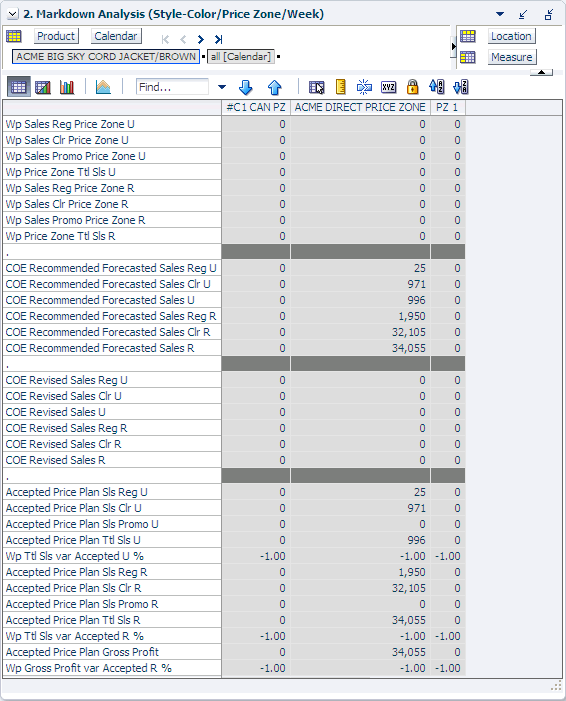Select row Wp Ttl Sls var Accepted U %
The width and height of the screenshot is (566, 701).
112,557
